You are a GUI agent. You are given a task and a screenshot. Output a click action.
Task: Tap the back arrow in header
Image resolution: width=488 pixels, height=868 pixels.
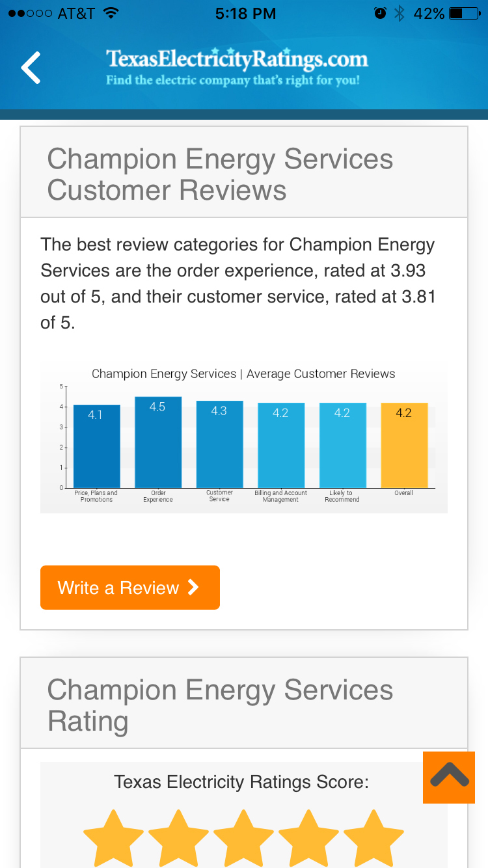[x=31, y=68]
